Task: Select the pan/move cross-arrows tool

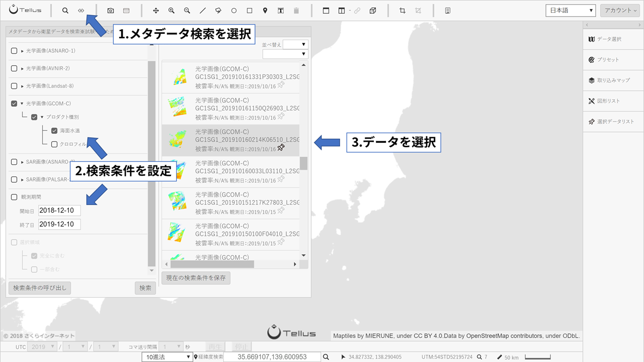Action: pyautogui.click(x=156, y=11)
